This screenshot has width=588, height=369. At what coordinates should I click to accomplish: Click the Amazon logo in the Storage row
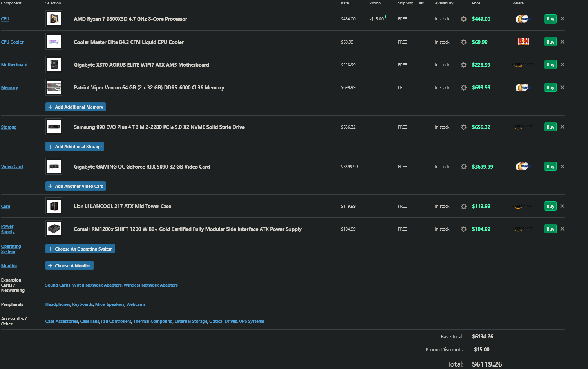click(x=523, y=127)
